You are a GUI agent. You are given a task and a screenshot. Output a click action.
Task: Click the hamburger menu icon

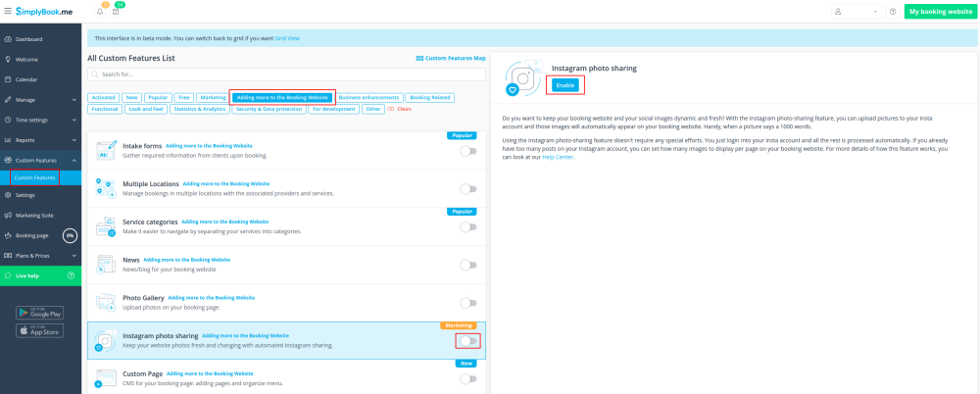pyautogui.click(x=7, y=11)
